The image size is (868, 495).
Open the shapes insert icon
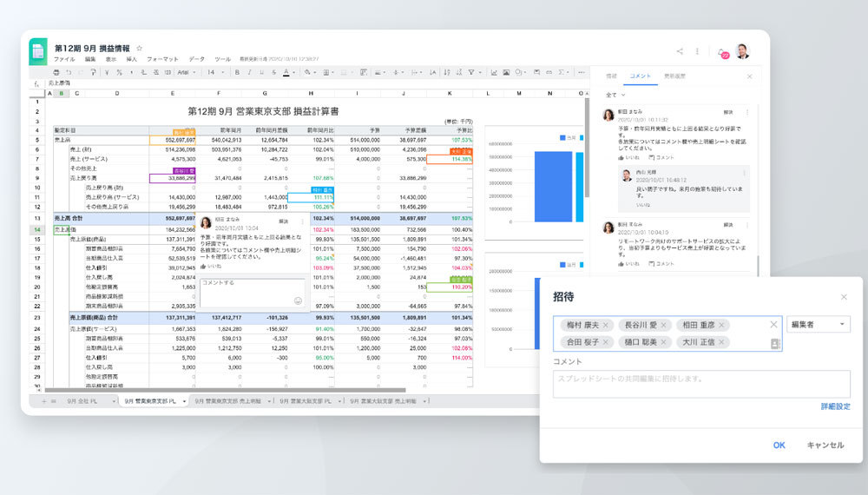pyautogui.click(x=520, y=73)
